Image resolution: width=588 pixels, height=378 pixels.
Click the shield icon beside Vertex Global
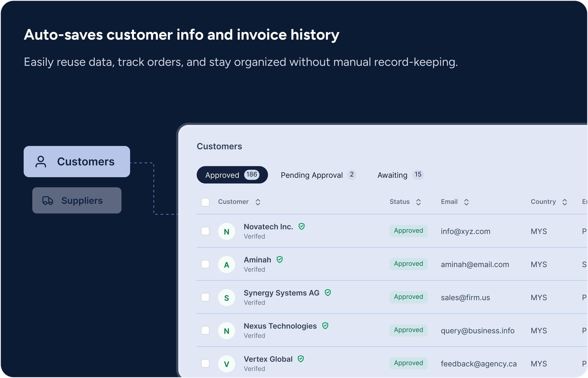pyautogui.click(x=301, y=359)
